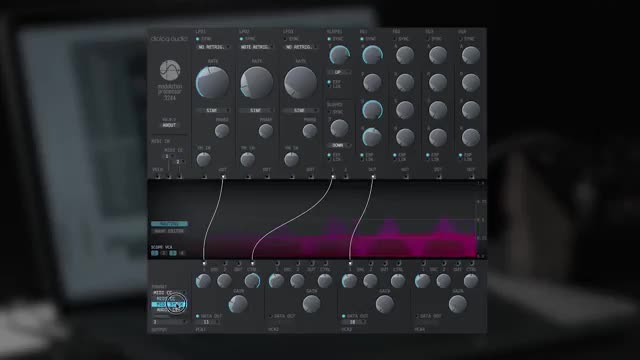Click the EG1 OUT patch jack
Image resolution: width=640 pixels, height=360 pixels.
[x=373, y=176]
